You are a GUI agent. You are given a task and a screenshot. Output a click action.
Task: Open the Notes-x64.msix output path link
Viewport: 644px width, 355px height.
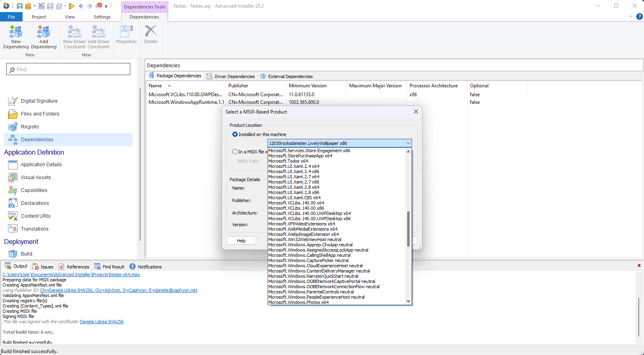71,275
